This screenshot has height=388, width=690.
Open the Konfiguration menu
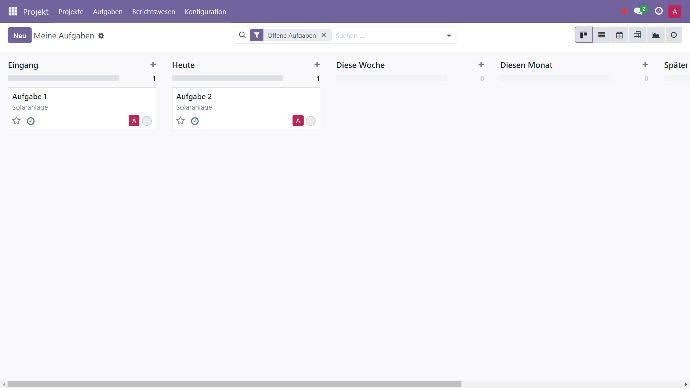coord(205,11)
